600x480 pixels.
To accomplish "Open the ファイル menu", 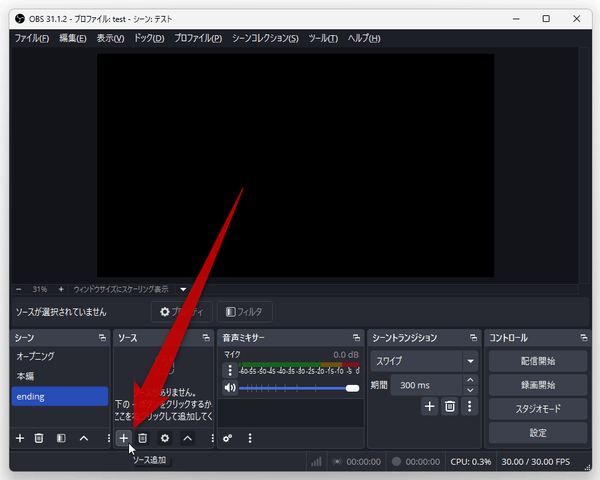I will coord(31,38).
